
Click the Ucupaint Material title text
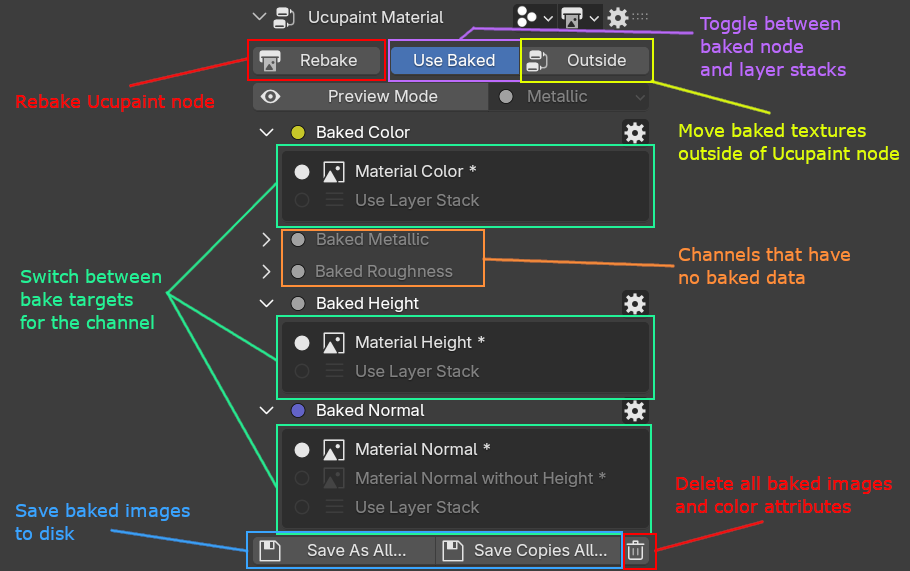(375, 17)
